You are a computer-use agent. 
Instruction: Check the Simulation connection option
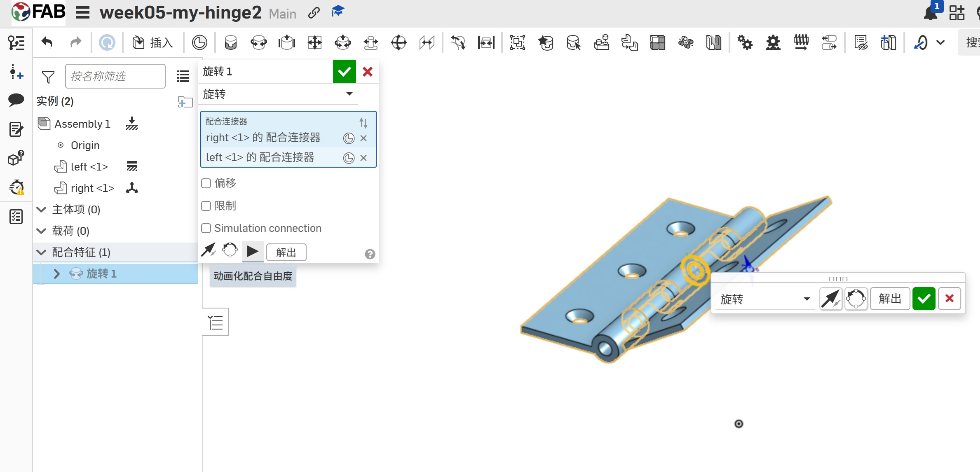click(206, 228)
